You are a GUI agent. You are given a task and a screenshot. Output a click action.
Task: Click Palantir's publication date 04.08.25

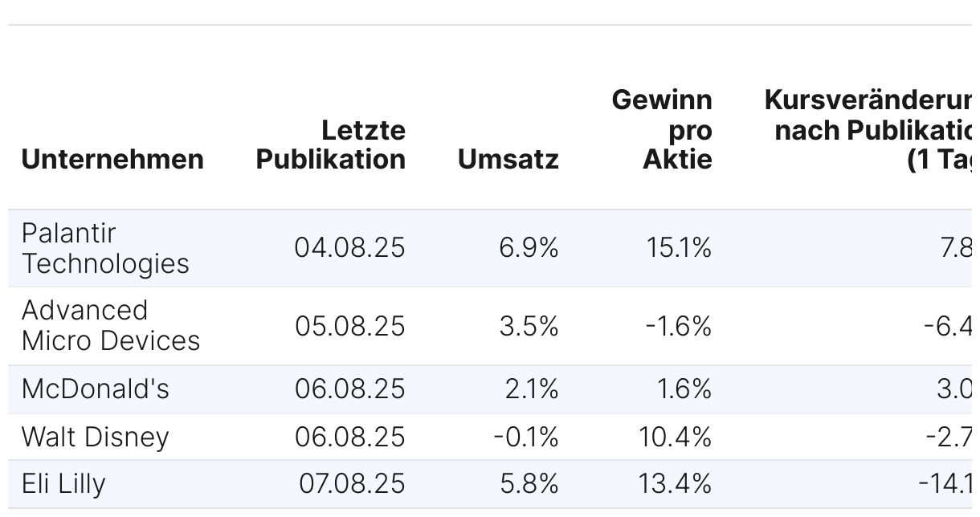click(350, 248)
